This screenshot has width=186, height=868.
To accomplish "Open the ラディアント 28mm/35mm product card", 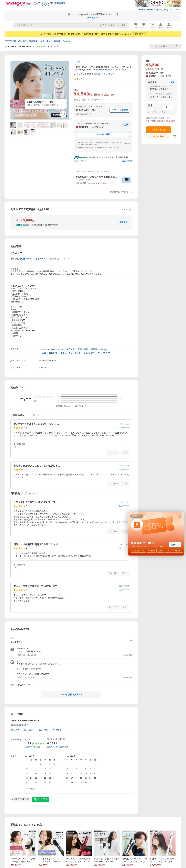I will [79, 848].
